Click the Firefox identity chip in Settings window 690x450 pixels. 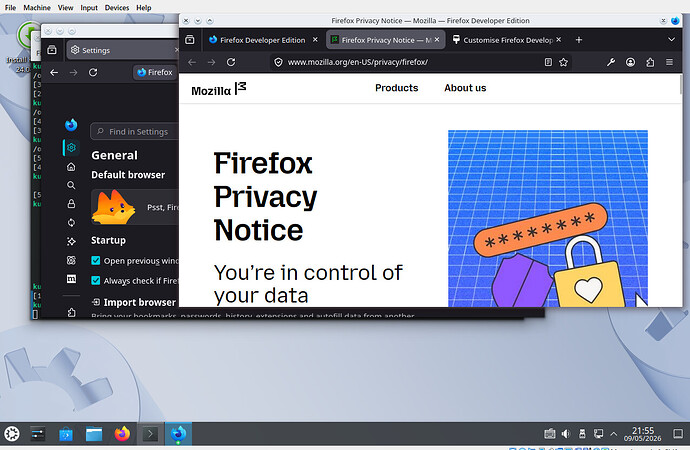(x=155, y=72)
